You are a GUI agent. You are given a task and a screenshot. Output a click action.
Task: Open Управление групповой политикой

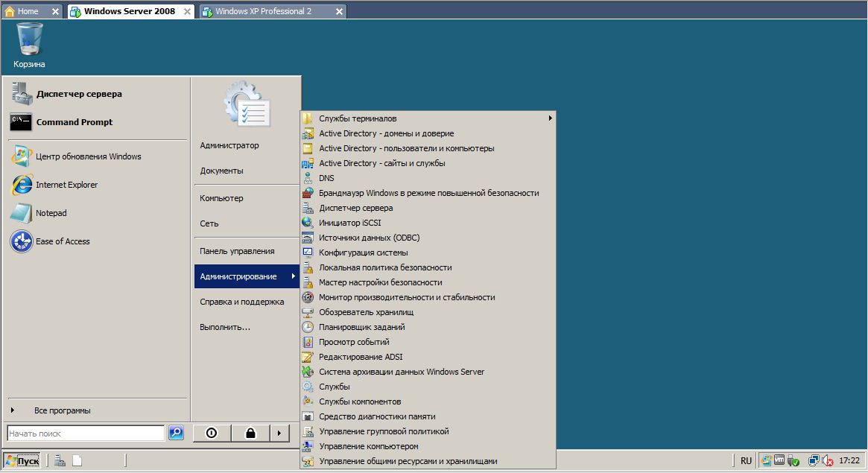pos(428,432)
